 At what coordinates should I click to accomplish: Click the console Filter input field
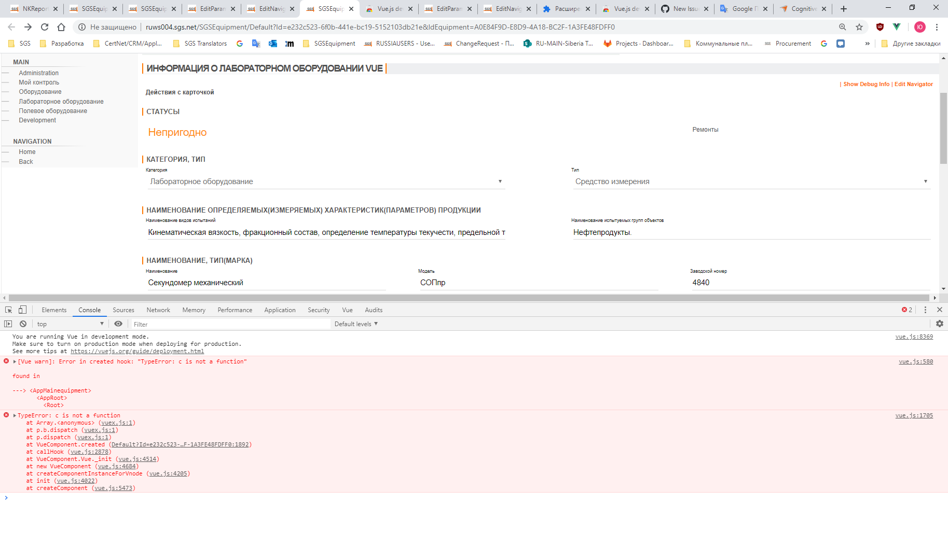[x=228, y=324]
